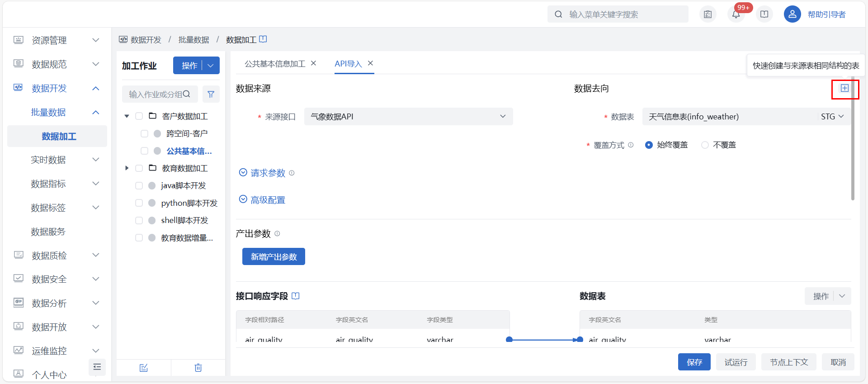
Task: Expand the 实时数据 sidebar menu
Action: (x=96, y=160)
